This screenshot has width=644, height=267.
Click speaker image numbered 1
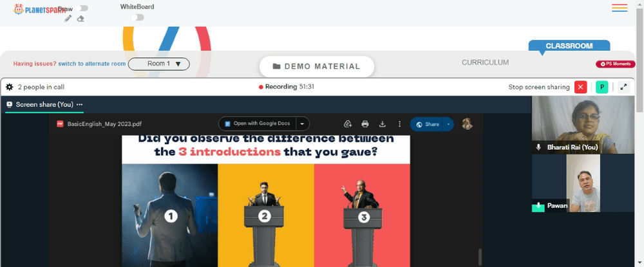coord(169,216)
